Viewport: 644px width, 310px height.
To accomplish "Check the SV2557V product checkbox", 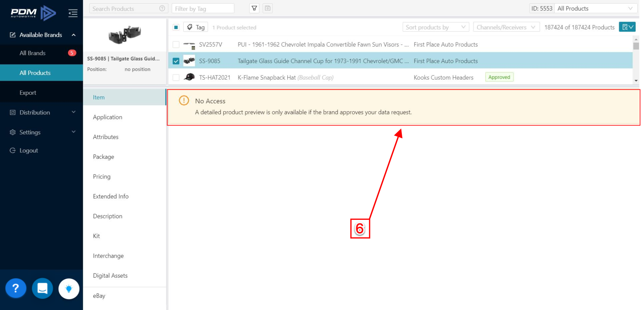I will pos(176,45).
